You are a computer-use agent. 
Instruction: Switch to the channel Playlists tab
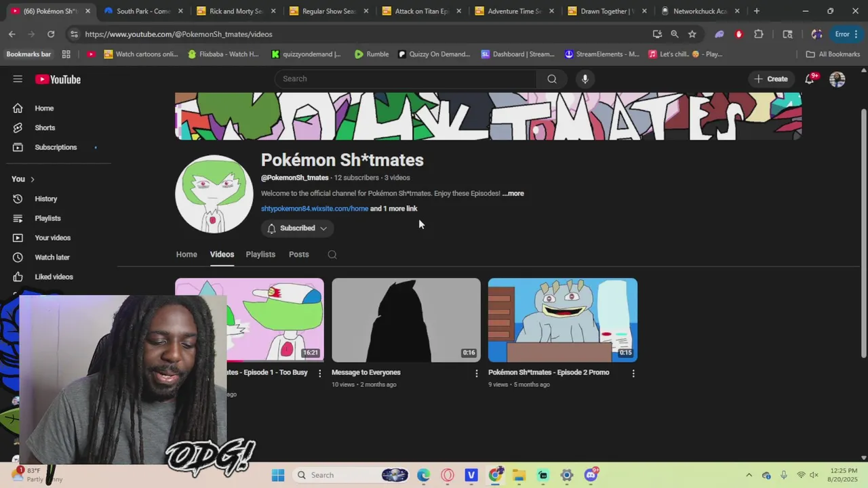click(x=260, y=254)
